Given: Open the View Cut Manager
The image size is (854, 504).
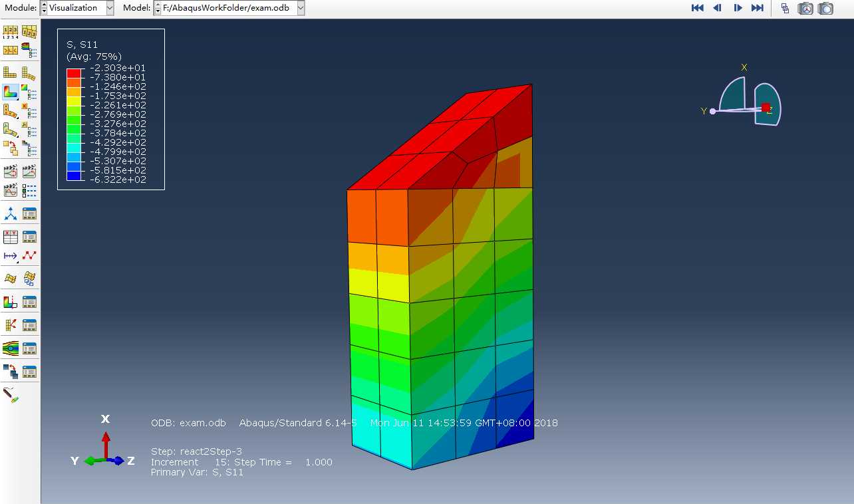Looking at the screenshot, I should 29,303.
